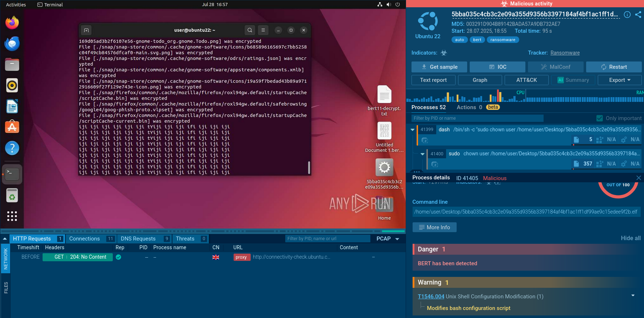Click the GET 204: No Content request

tap(77, 257)
